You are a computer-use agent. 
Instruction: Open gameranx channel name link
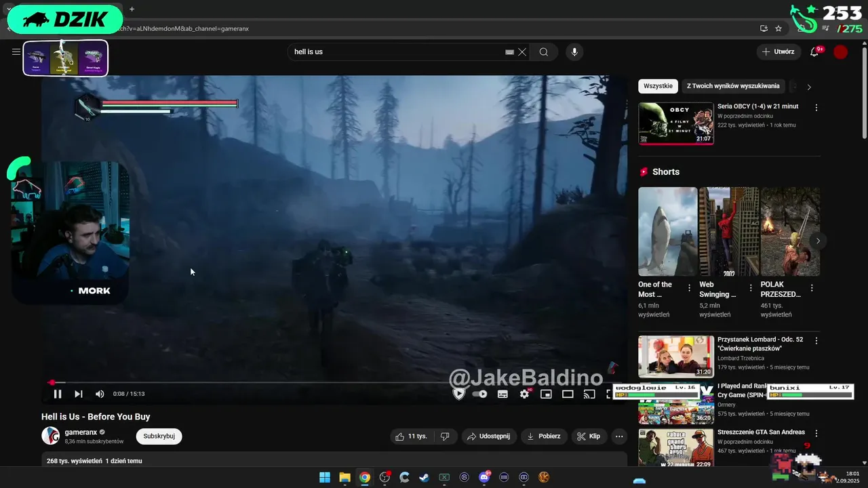[x=81, y=432]
